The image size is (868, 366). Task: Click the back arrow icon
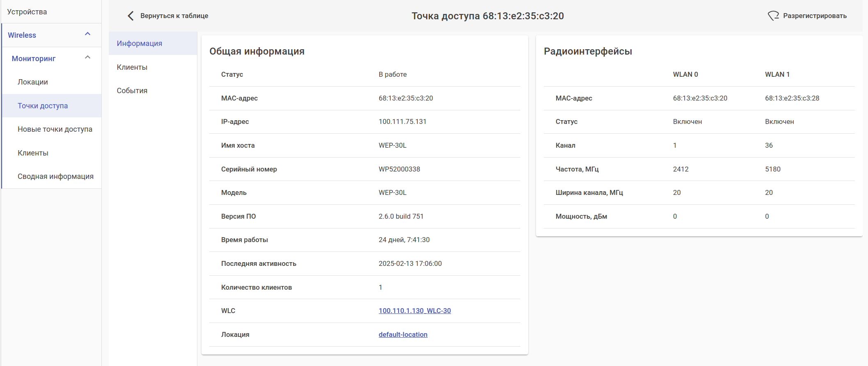(x=131, y=16)
